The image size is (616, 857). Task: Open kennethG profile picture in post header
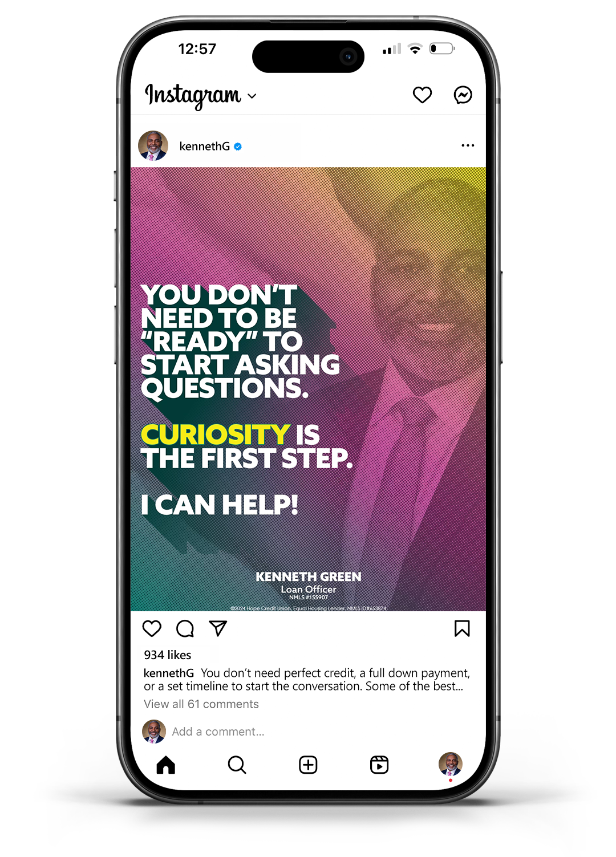(153, 146)
